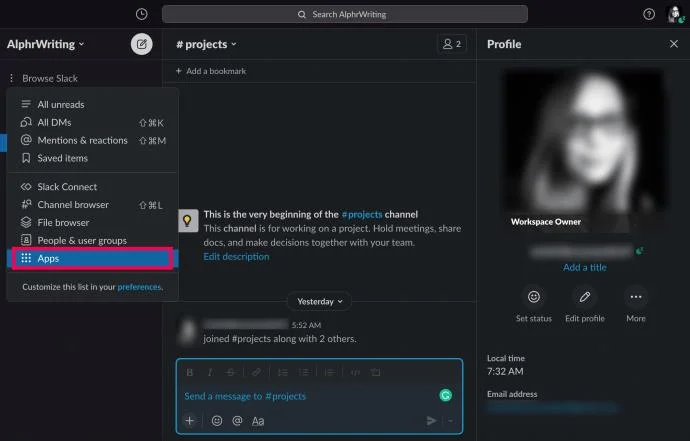Open Slack Connect
This screenshot has height=441, width=690.
point(92,187)
